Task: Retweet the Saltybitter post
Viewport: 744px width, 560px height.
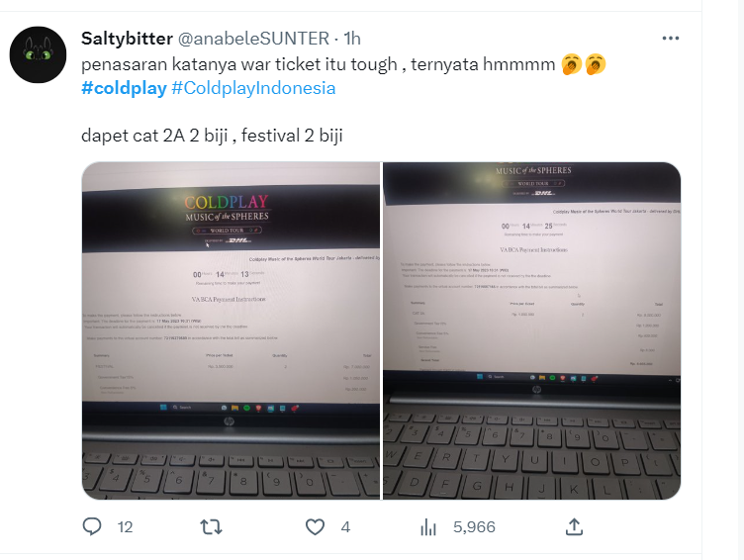Action: click(211, 526)
